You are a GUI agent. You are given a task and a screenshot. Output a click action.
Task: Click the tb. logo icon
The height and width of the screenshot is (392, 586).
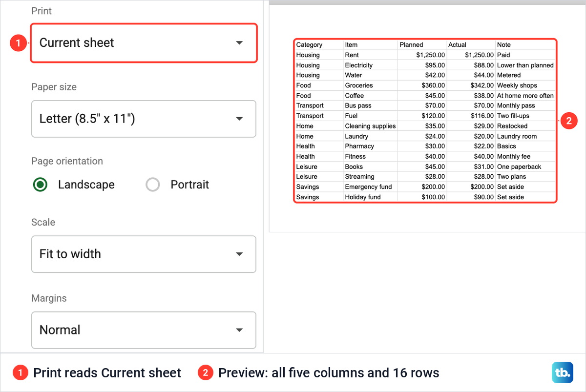coord(562,373)
